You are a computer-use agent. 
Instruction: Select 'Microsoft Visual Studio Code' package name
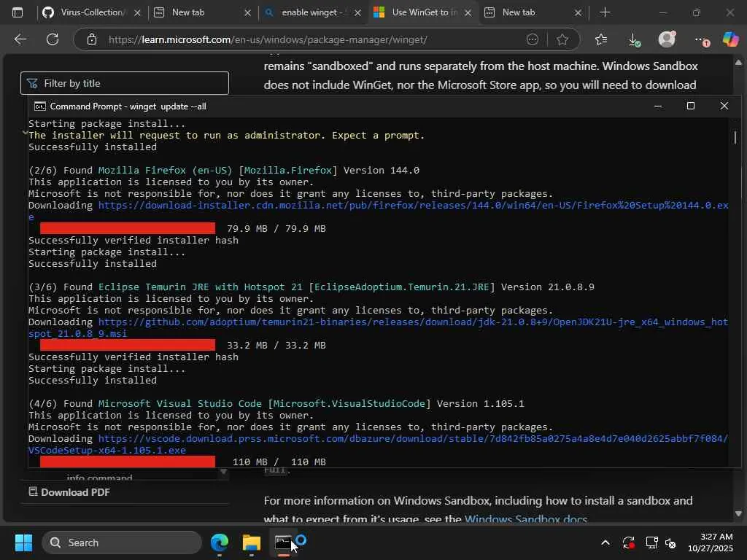(x=180, y=403)
